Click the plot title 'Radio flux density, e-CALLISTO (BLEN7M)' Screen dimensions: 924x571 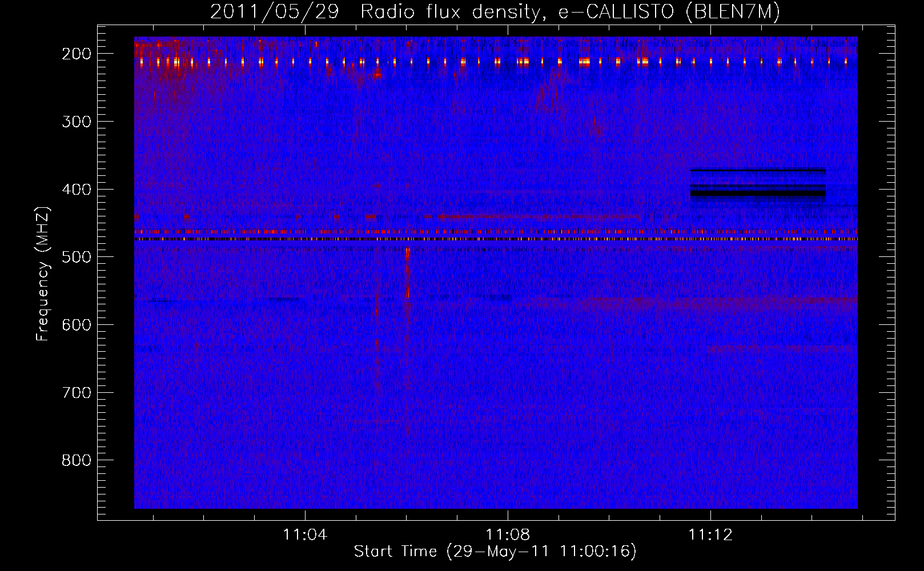coord(570,12)
